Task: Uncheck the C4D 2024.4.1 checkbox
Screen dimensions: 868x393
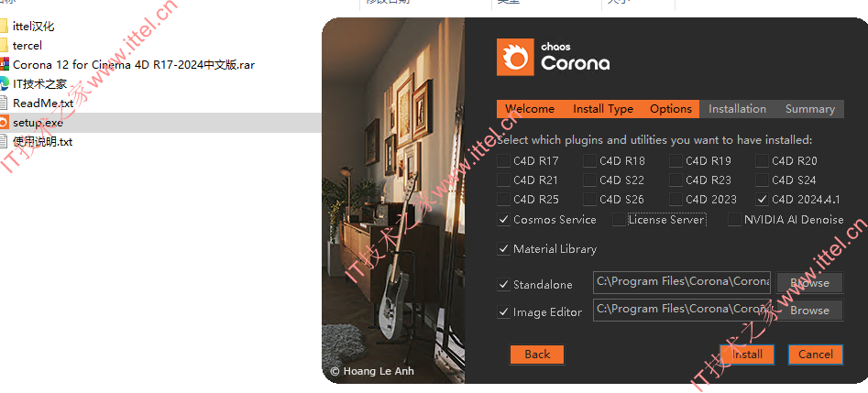Action: coord(763,199)
